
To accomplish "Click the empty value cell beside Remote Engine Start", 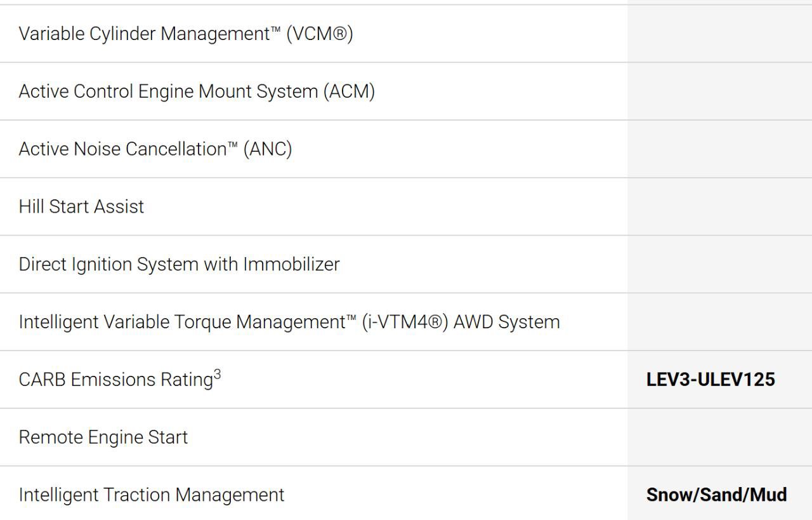I will 720,437.
